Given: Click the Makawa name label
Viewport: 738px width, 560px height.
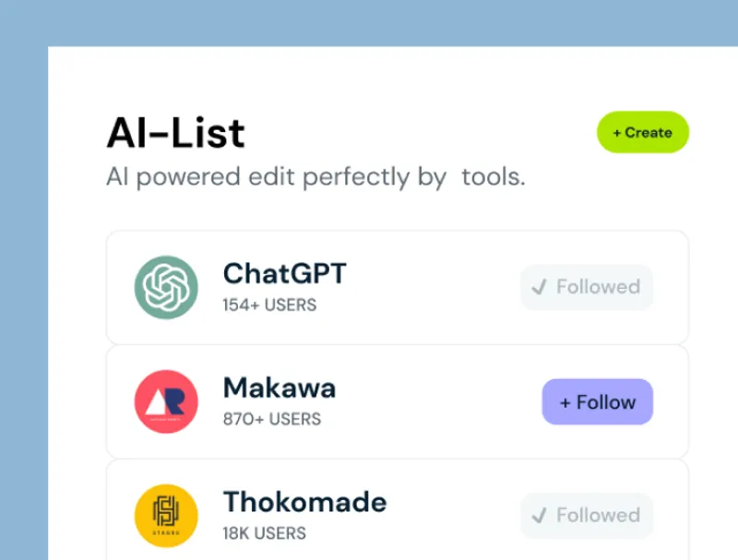Looking at the screenshot, I should (279, 387).
